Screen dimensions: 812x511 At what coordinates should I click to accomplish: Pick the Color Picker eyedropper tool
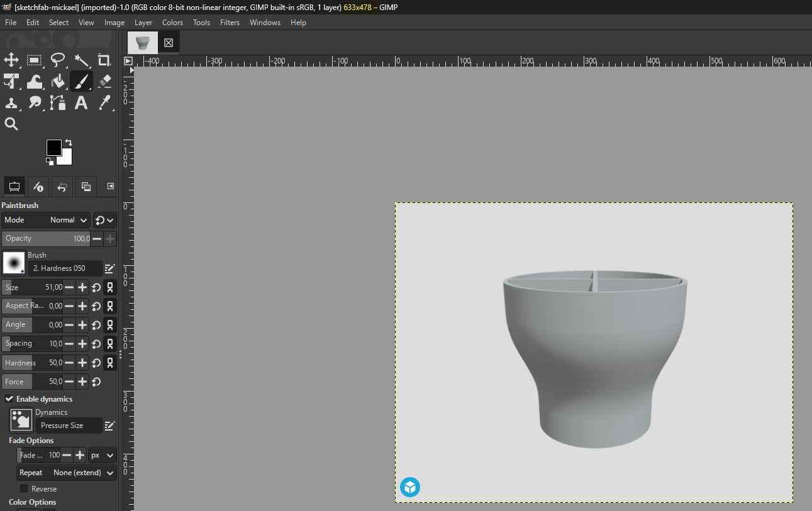[104, 102]
